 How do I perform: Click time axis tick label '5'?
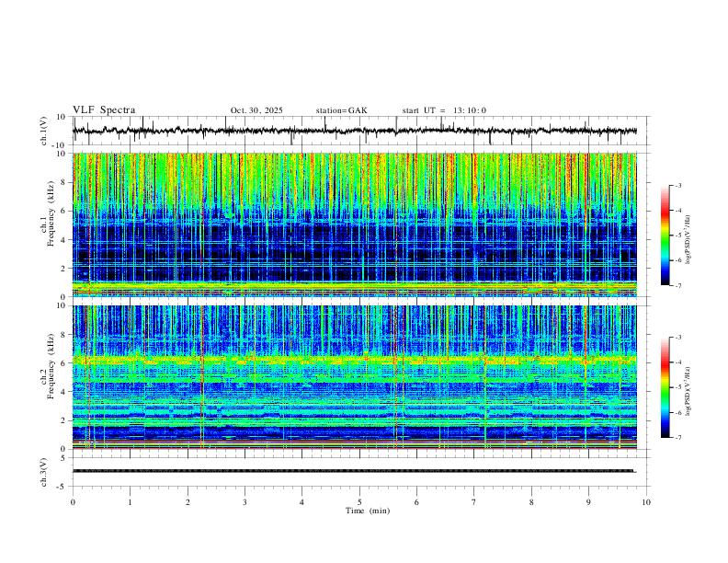point(359,502)
